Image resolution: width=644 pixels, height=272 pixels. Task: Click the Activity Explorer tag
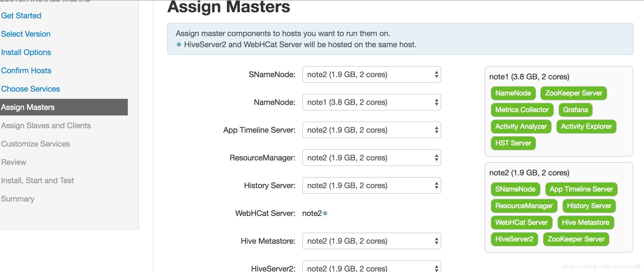point(586,127)
